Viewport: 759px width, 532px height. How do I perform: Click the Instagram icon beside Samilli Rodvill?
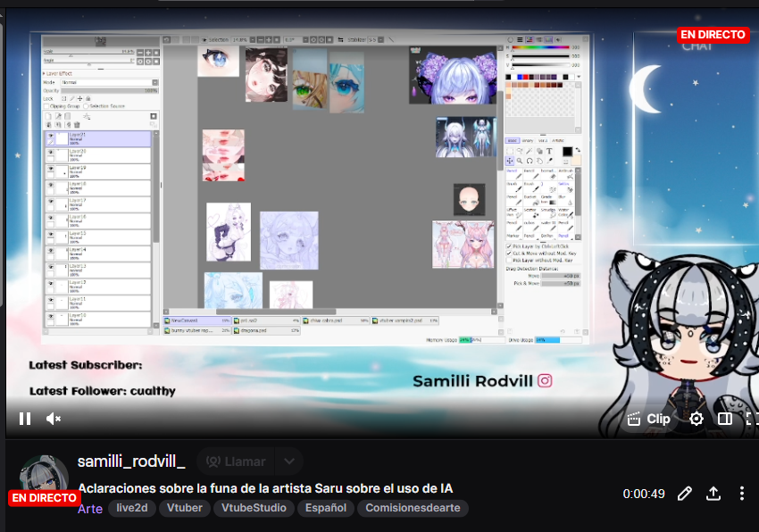coord(545,381)
